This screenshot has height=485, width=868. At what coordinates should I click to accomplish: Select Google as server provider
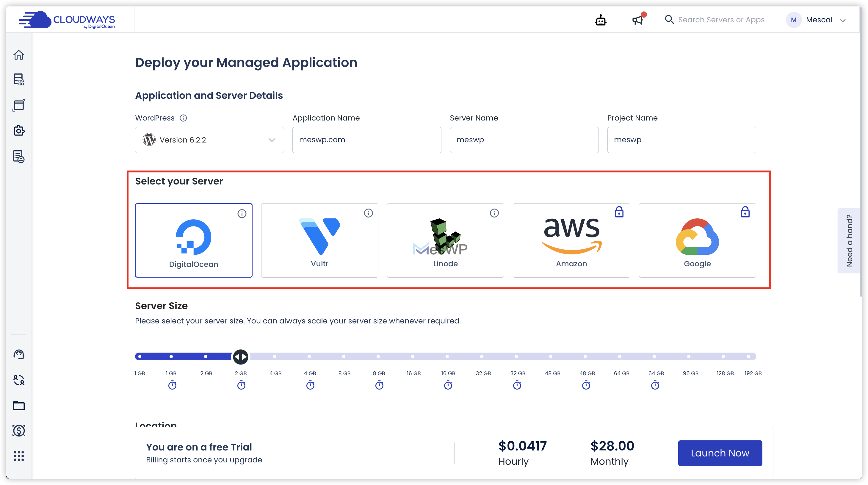(x=698, y=240)
